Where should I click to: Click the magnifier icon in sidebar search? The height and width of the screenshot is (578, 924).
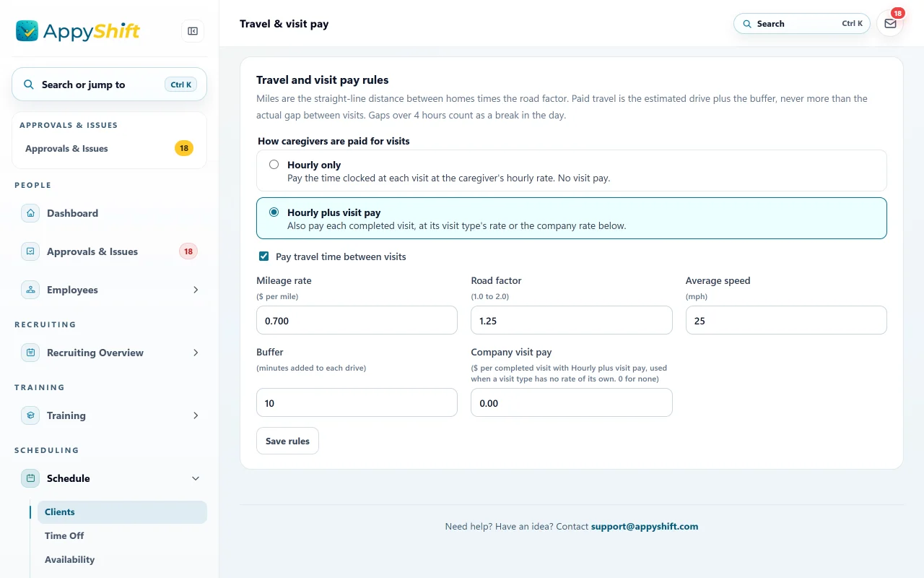[29, 85]
